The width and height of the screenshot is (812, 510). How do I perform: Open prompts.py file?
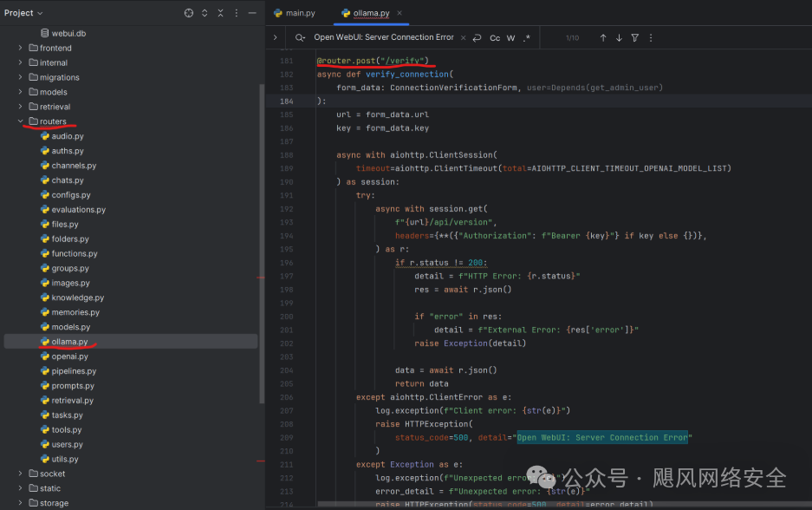[x=68, y=386]
